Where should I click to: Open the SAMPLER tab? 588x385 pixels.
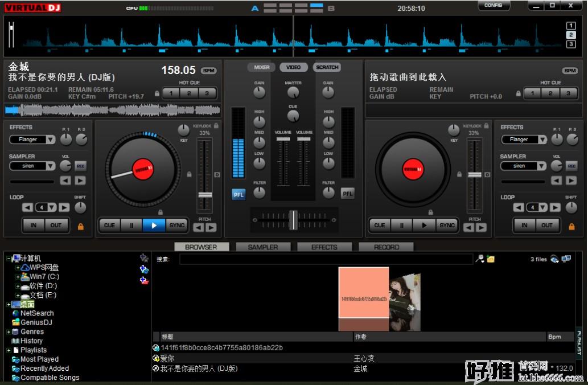tap(263, 247)
